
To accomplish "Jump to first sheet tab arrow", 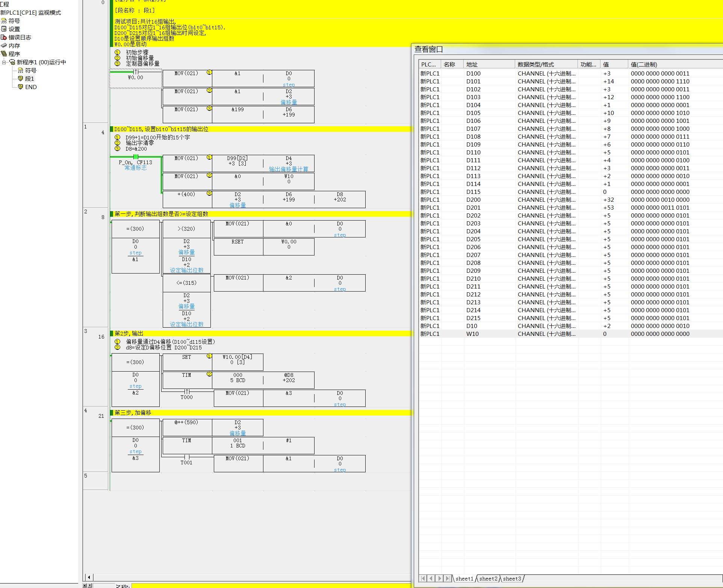I will pyautogui.click(x=424, y=579).
